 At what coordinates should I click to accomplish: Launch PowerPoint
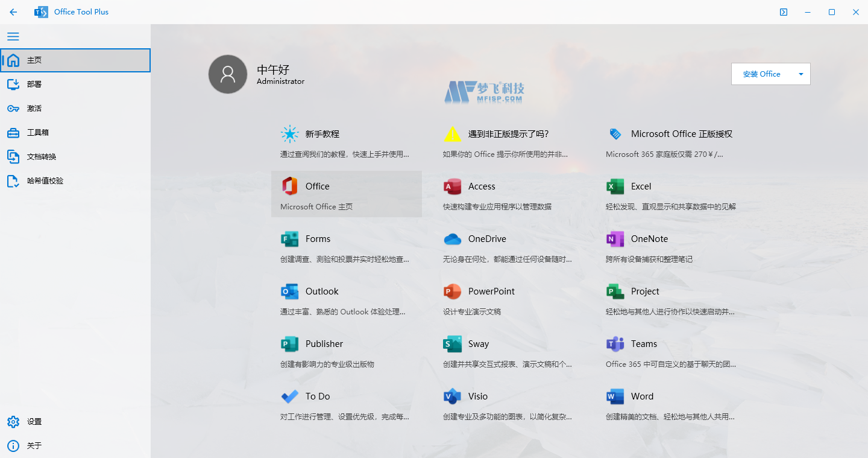491,291
